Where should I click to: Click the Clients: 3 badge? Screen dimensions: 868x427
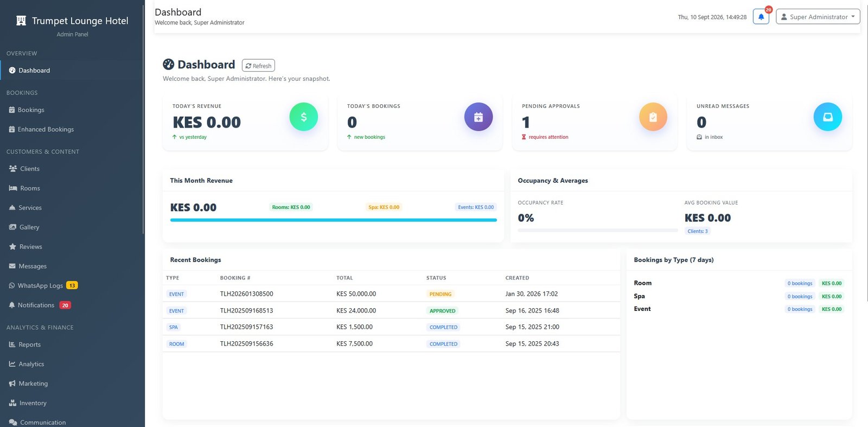(698, 231)
